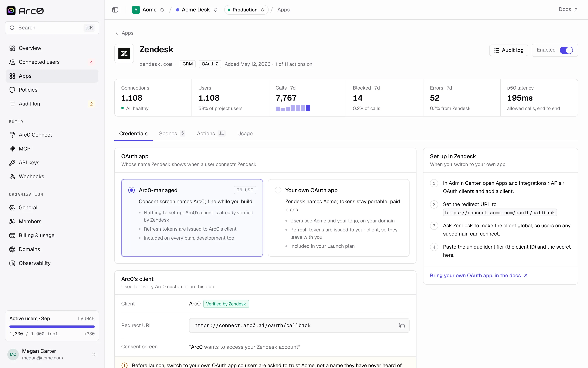588x368 pixels.
Task: Click the search magnifier icon
Action: tap(12, 28)
